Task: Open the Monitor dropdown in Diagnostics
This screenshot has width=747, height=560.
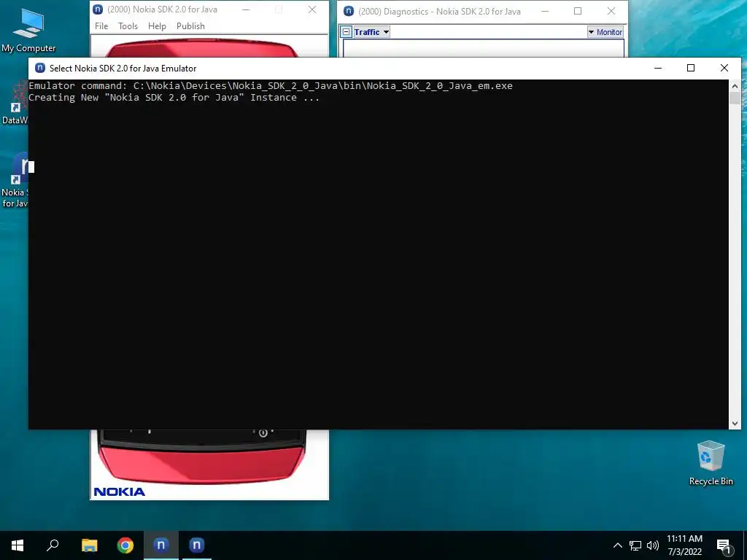Action: pos(605,32)
